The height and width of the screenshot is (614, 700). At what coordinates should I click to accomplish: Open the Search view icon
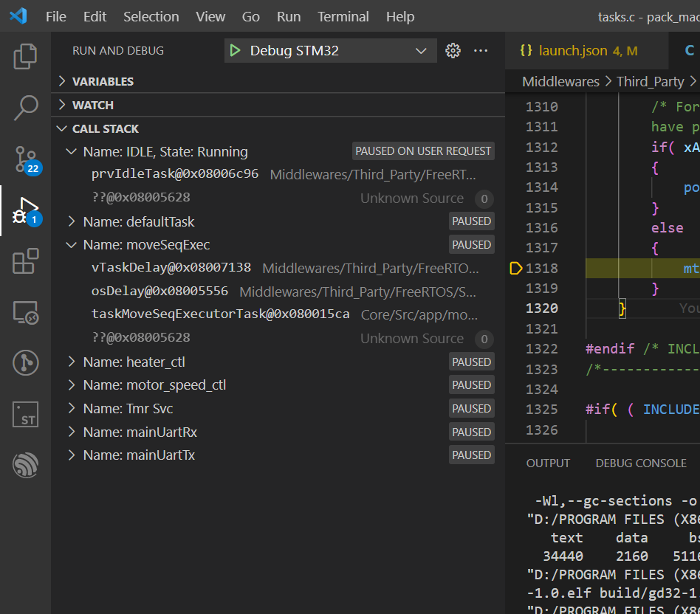25,108
